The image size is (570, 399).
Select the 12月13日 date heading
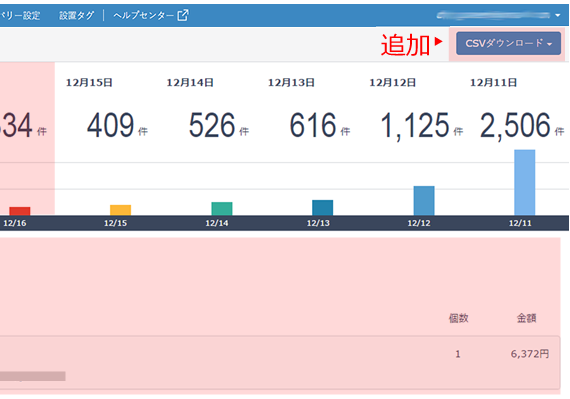point(291,83)
